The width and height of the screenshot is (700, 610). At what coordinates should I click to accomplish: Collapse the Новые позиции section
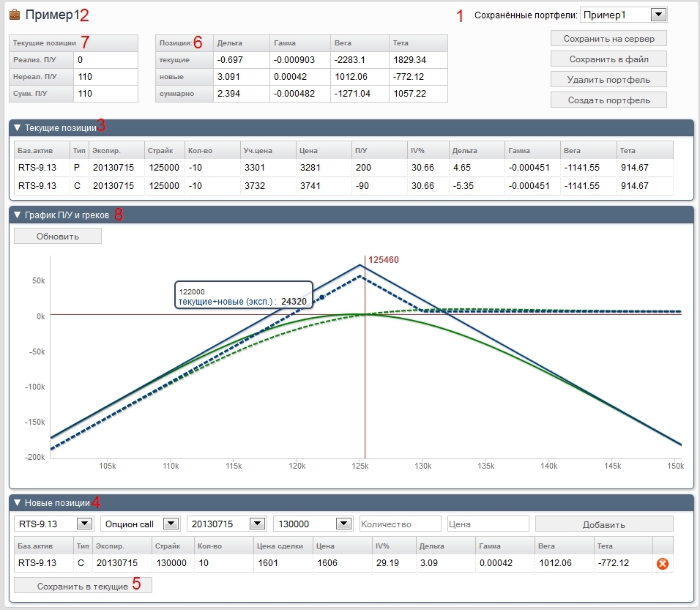[x=18, y=503]
